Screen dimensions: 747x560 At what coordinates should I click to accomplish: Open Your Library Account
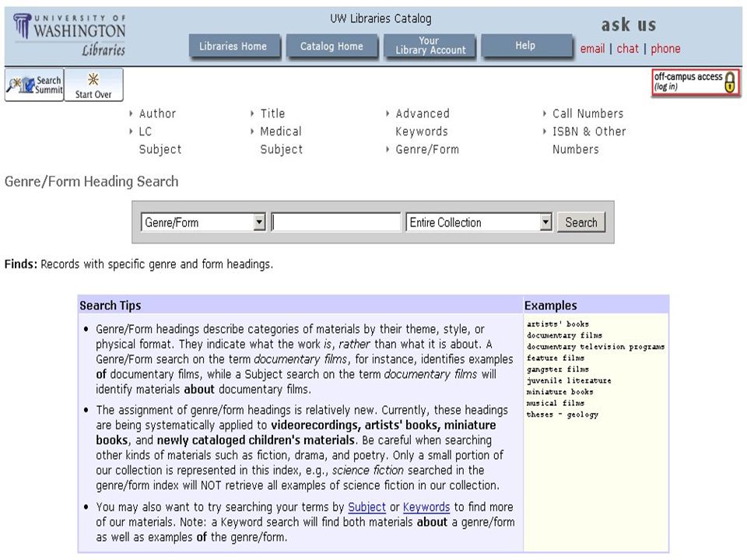[x=430, y=46]
